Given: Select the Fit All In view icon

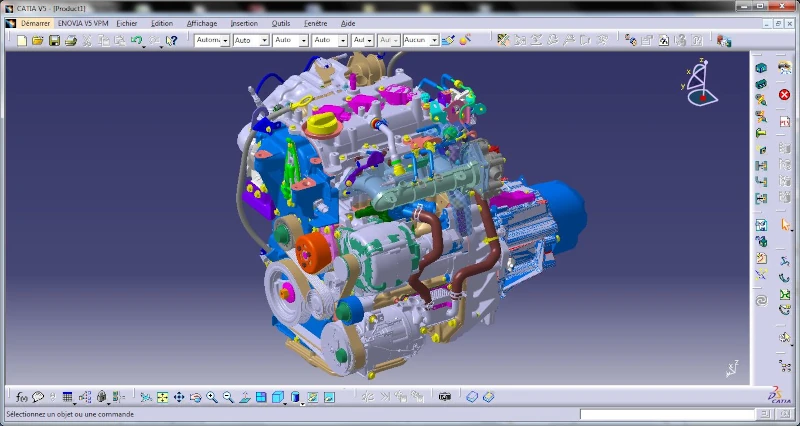Looking at the screenshot, I should click(x=163, y=397).
